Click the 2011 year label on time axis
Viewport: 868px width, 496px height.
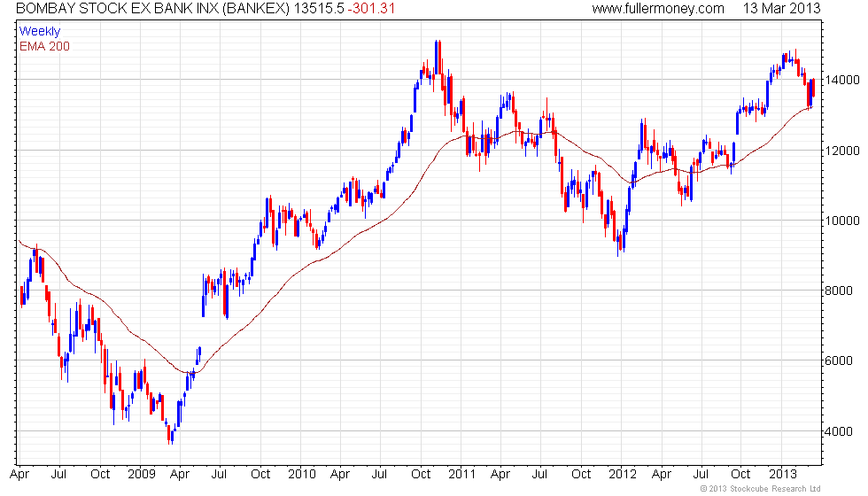pos(462,474)
